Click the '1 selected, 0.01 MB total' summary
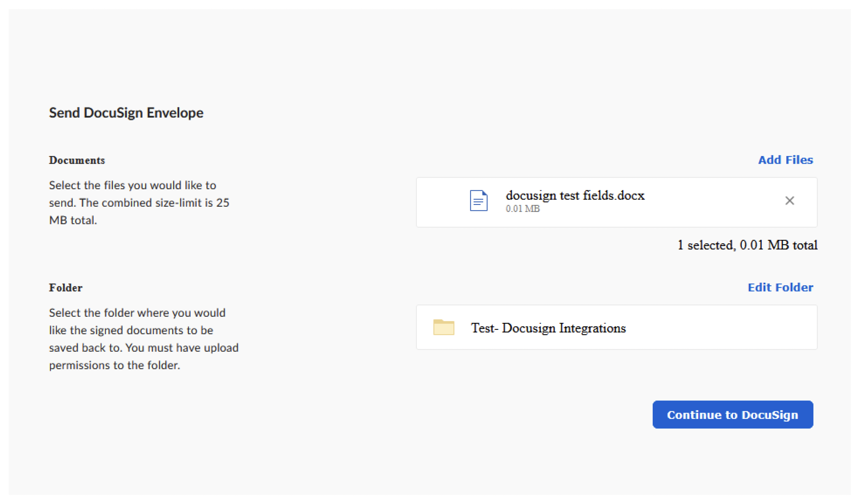The width and height of the screenshot is (861, 504). point(747,245)
